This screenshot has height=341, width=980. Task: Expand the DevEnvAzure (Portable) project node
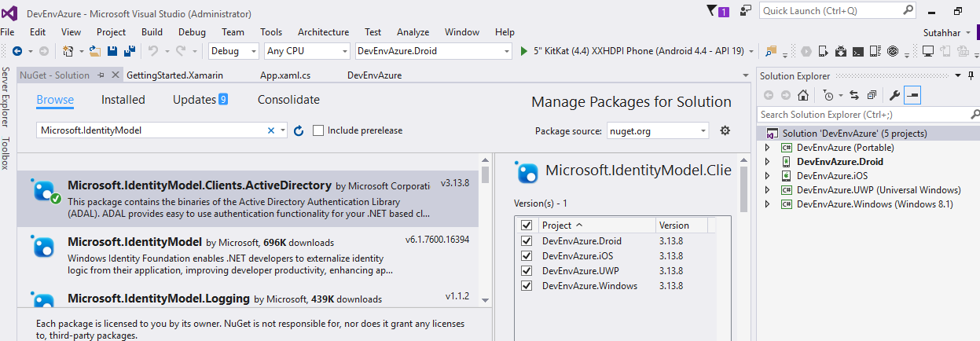point(768,148)
